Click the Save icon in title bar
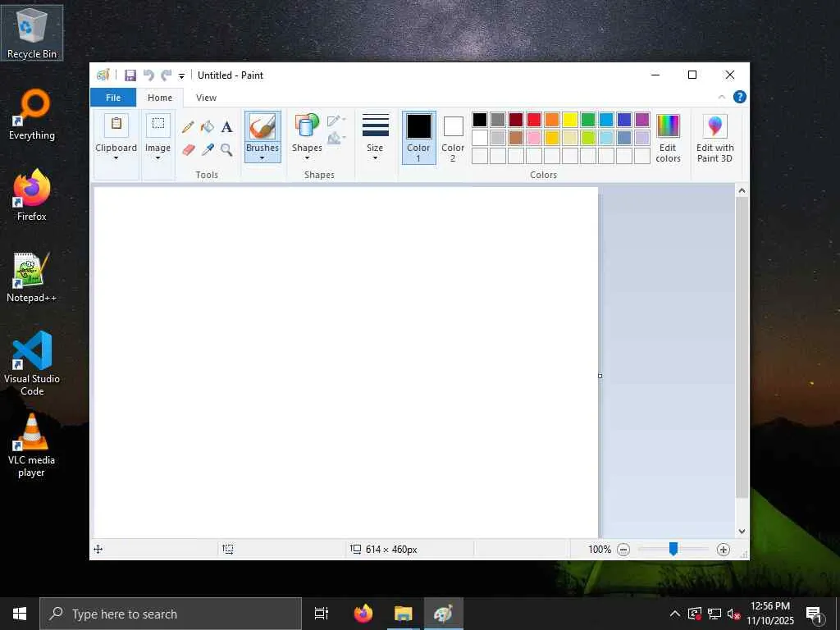 [x=130, y=75]
